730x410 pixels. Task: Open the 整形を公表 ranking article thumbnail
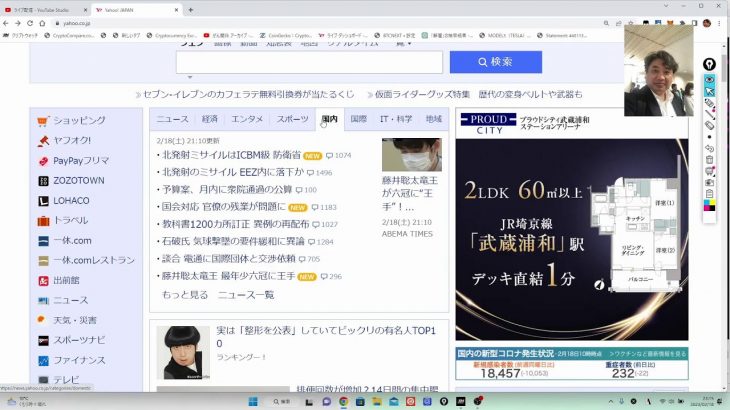point(183,352)
